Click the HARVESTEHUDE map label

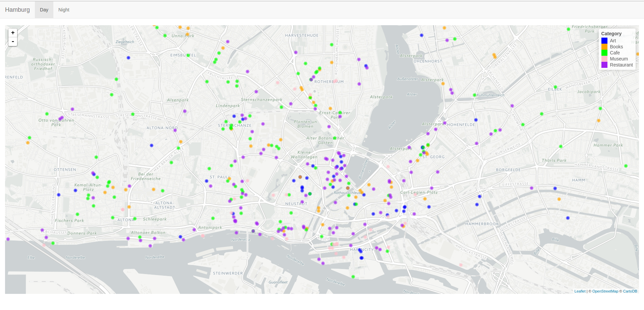302,35
